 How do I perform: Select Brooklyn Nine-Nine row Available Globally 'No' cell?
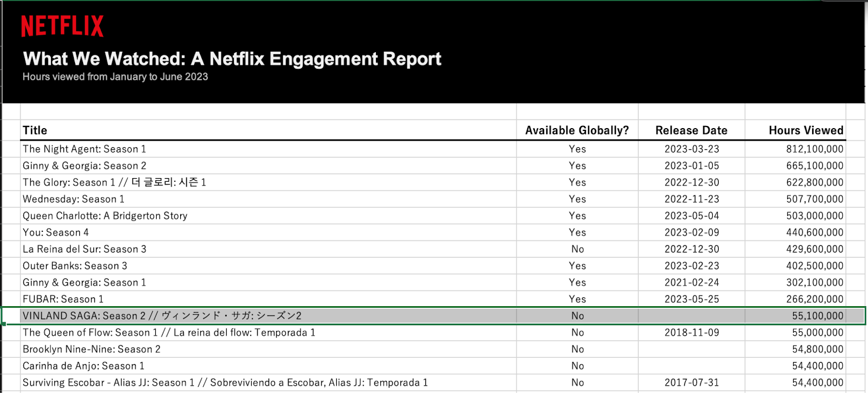pyautogui.click(x=577, y=349)
